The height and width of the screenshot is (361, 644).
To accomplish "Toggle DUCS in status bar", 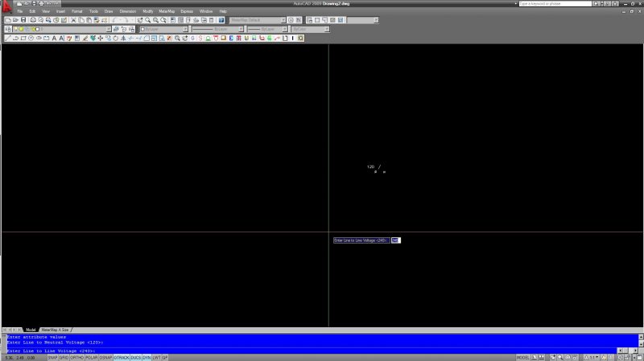I will point(135,358).
